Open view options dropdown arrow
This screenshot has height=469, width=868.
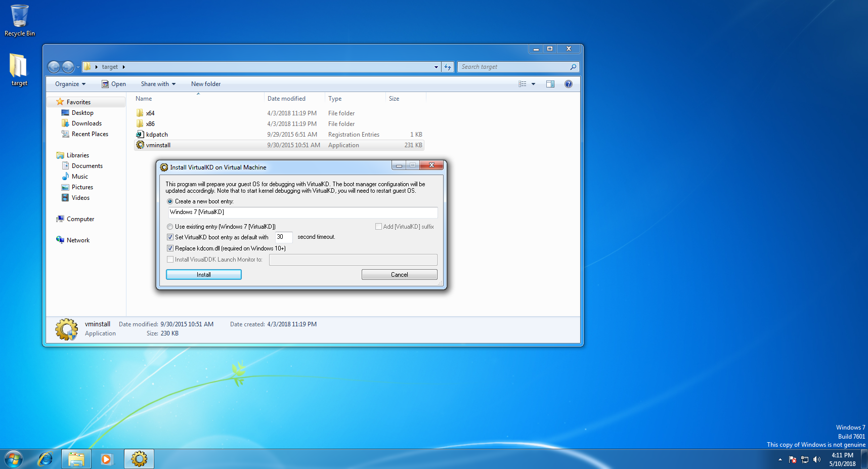tap(533, 84)
